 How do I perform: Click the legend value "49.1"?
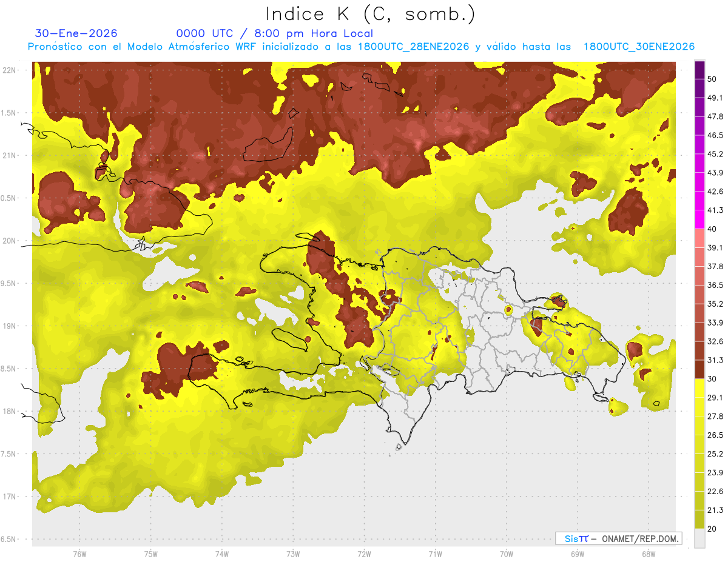pyautogui.click(x=716, y=98)
